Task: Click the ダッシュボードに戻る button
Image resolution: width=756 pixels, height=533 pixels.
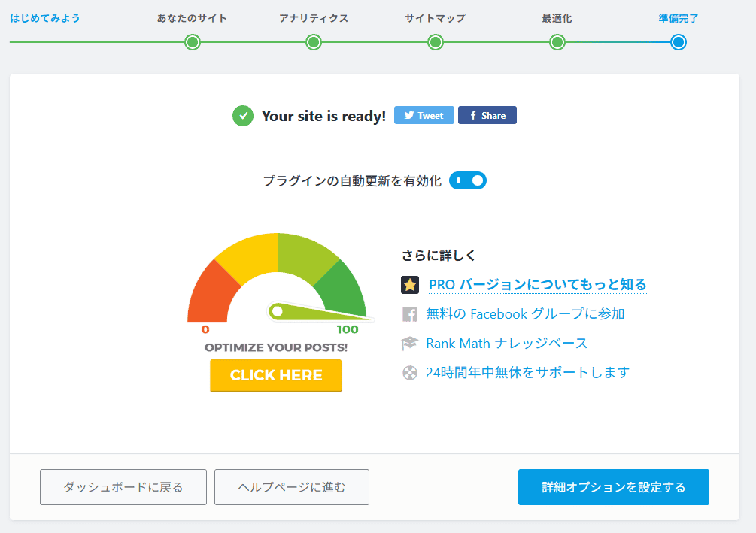Action: click(123, 487)
